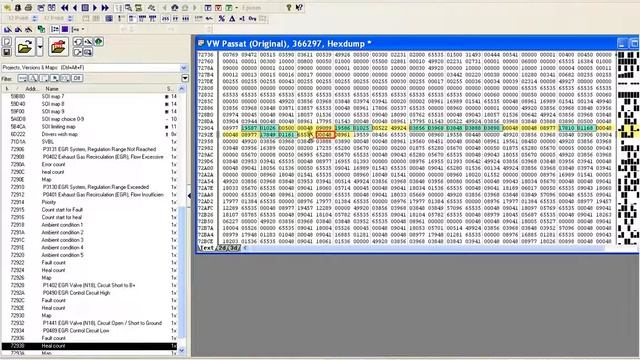Select 'P1402 EGR Valve (N18), Circuit Short to B+'
Screen dimensions: 640x360
89,285
